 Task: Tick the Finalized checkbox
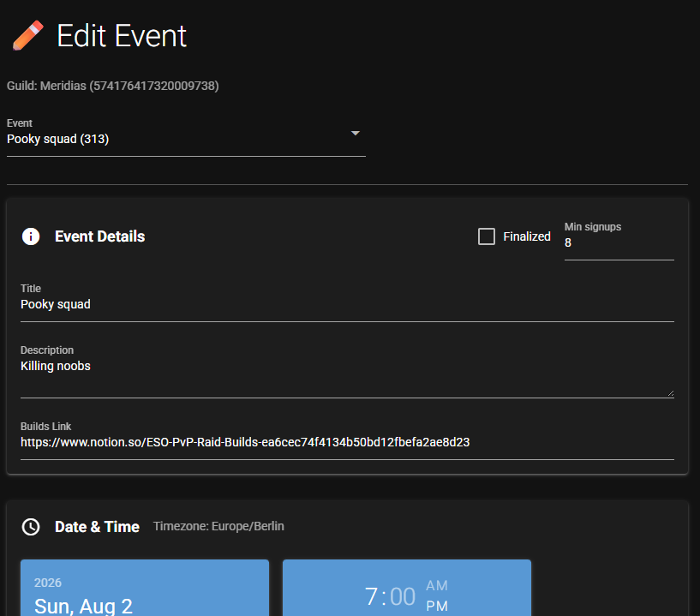tap(487, 236)
